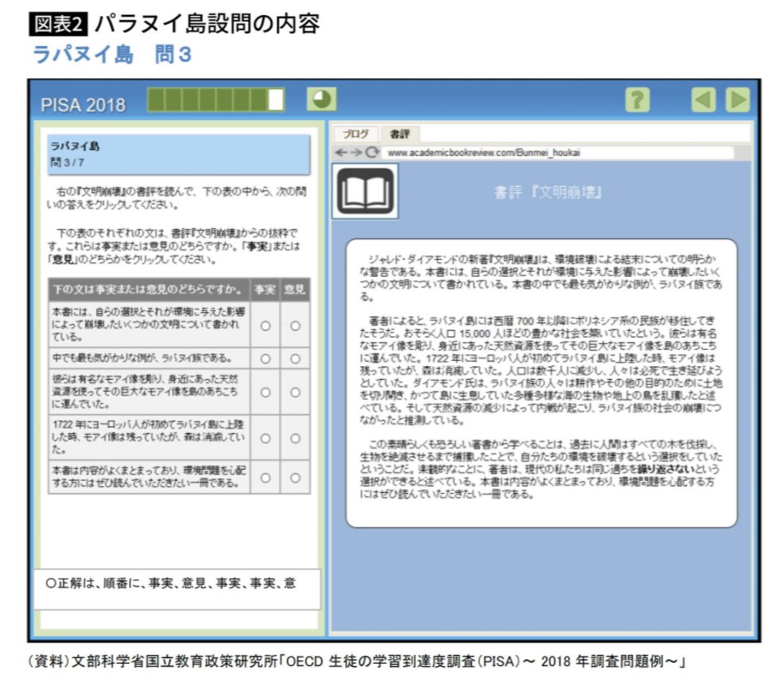This screenshot has height=678, width=784.
Task: Advance to next question with right arrow
Action: click(x=737, y=100)
